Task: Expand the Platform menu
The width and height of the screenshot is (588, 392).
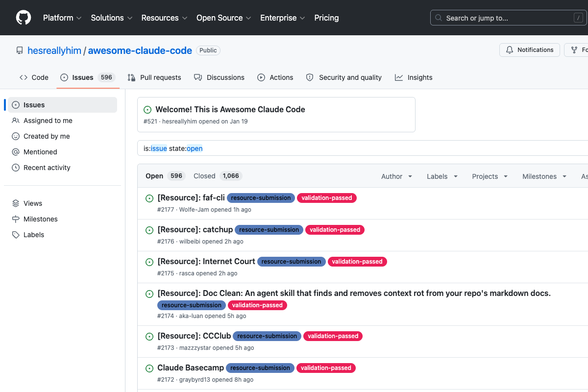Action: pyautogui.click(x=62, y=18)
